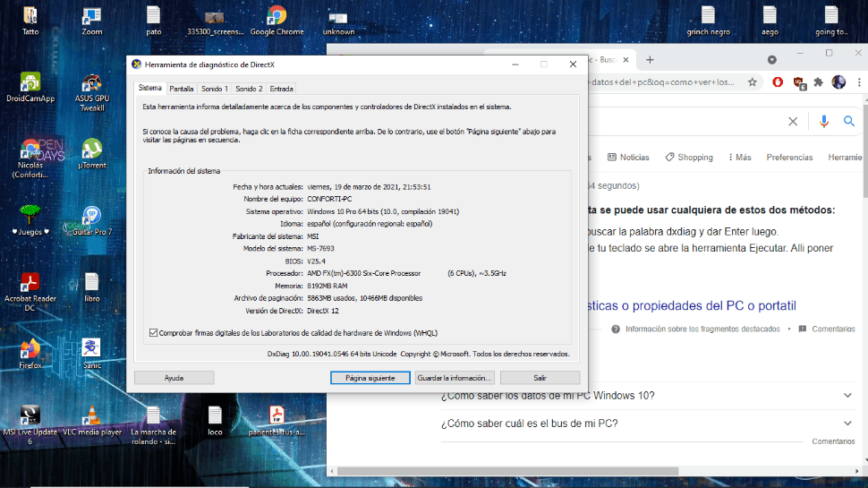Open Preferencias in Google search

coord(789,158)
